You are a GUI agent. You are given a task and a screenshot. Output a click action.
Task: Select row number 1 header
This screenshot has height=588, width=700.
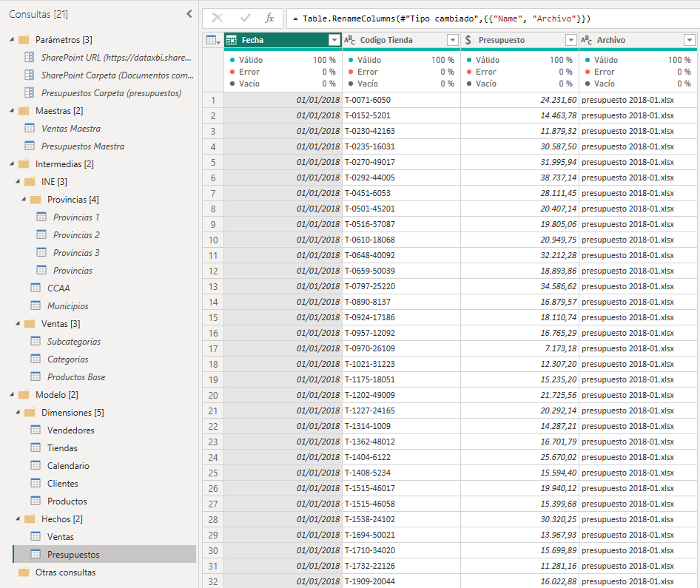click(x=213, y=100)
